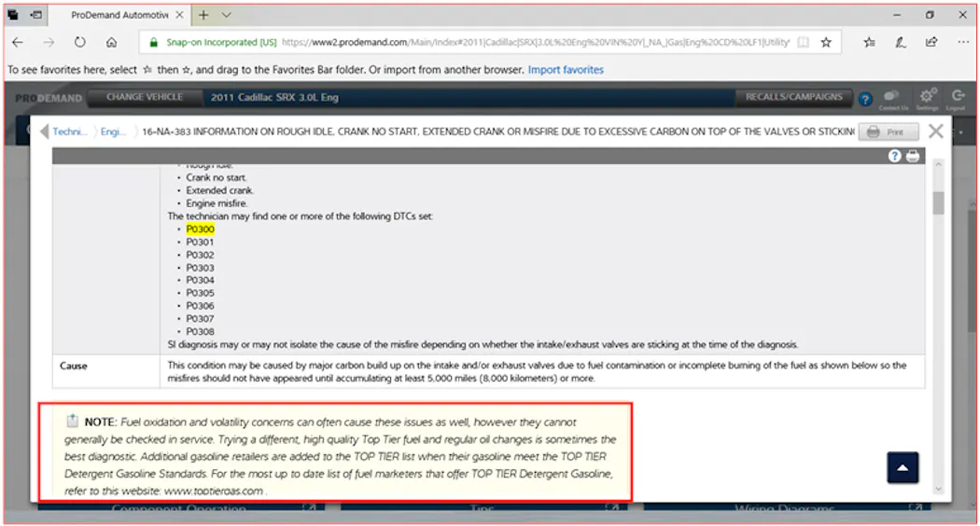Viewport: 980px width, 526px height.
Task: Open reading view book icon in address bar
Action: tap(803, 43)
